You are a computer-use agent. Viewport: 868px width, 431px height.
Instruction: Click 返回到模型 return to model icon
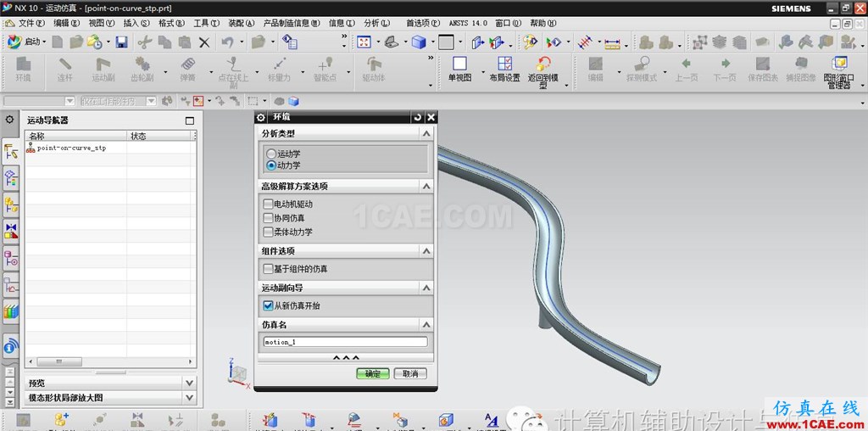(543, 73)
